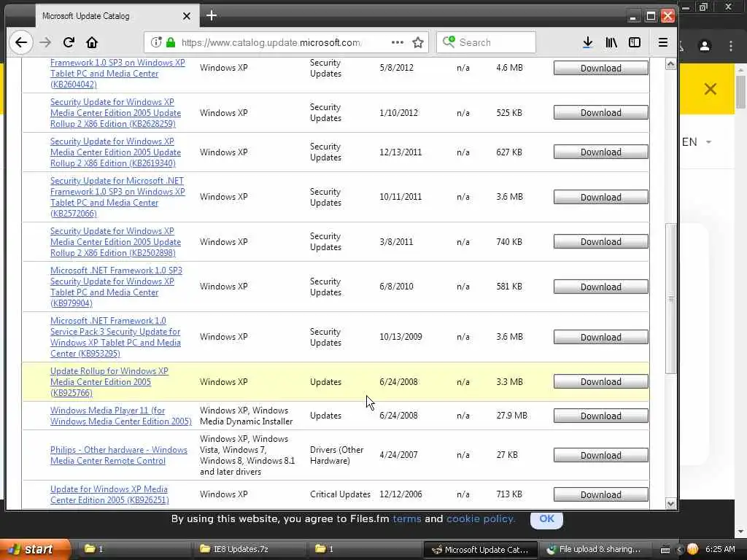
Task: Download the KB926251 critical update
Action: [601, 494]
